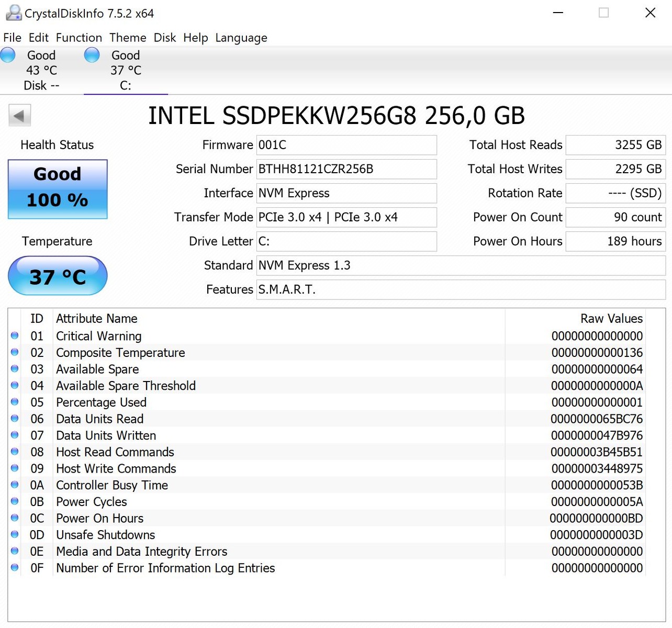The image size is (672, 628).
Task: Click the Serial Number field
Action: click(x=346, y=169)
